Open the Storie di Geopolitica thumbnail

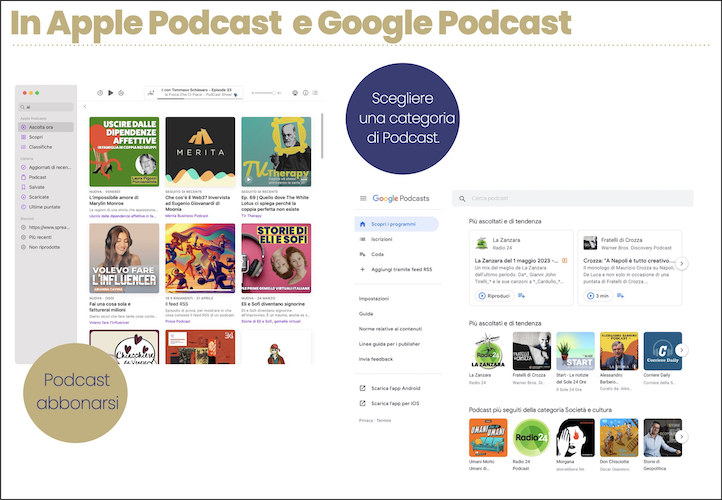pyautogui.click(x=663, y=437)
